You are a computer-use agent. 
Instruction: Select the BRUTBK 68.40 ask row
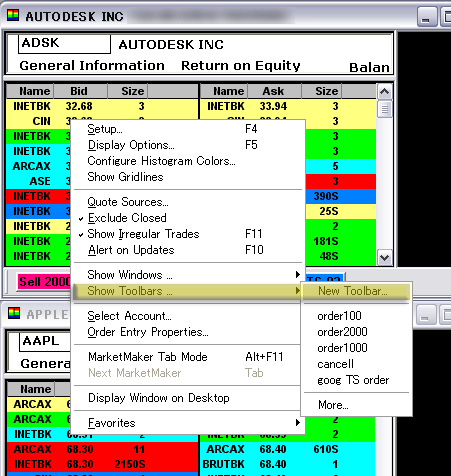pyautogui.click(x=287, y=464)
